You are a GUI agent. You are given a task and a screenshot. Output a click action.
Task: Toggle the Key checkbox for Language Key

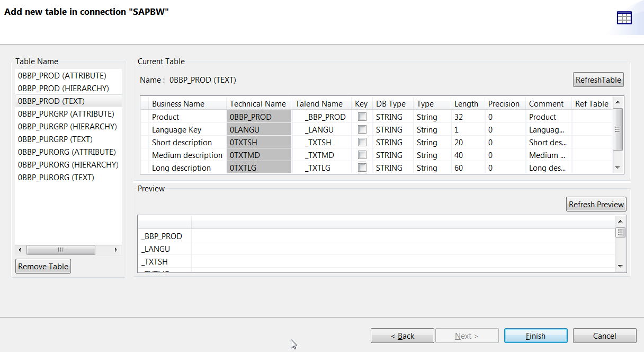pos(362,129)
